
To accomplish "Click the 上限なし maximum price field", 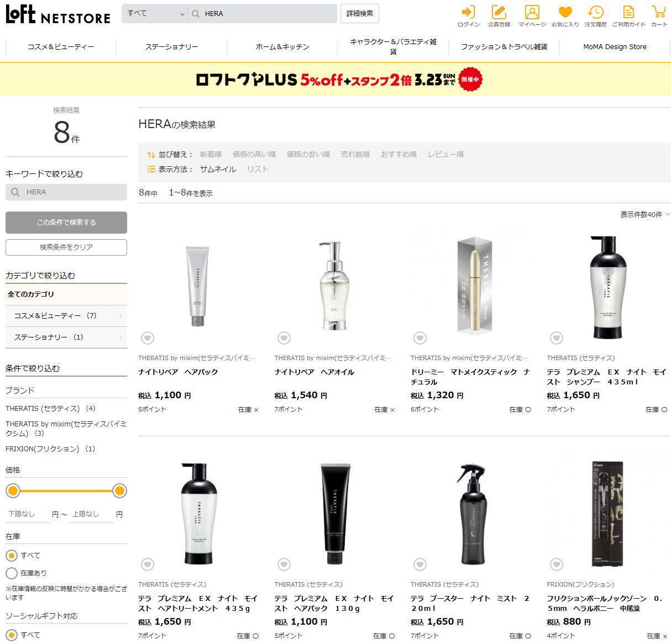I will [x=92, y=514].
